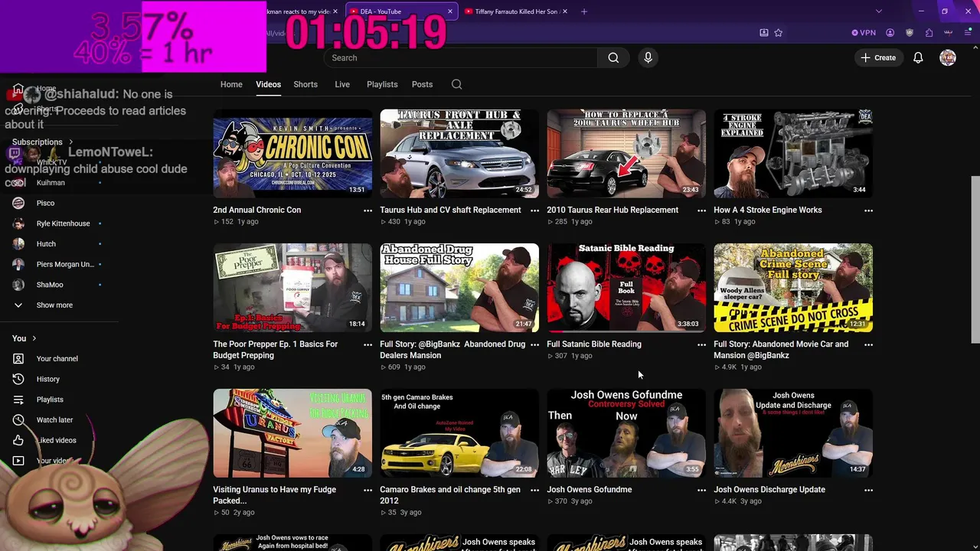Switch to the Live channel tab
This screenshot has width=980, height=551.
[342, 84]
